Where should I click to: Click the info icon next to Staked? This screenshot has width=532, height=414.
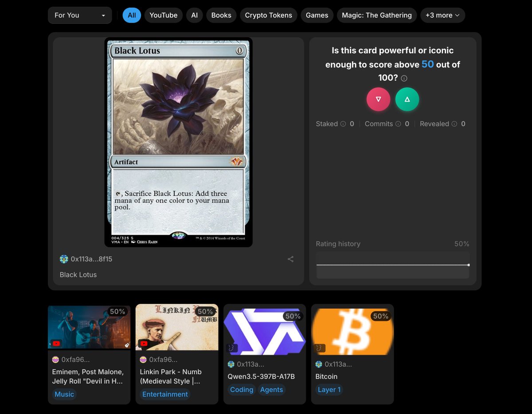click(x=343, y=124)
